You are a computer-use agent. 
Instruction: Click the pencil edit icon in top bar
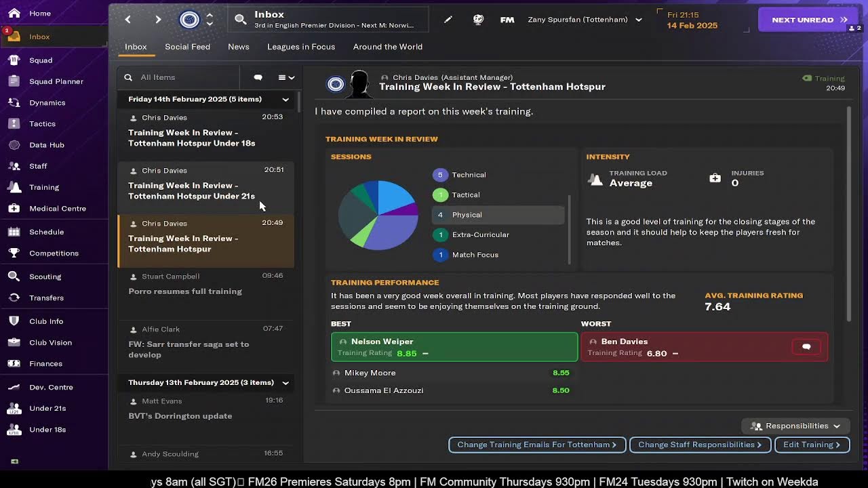point(448,20)
